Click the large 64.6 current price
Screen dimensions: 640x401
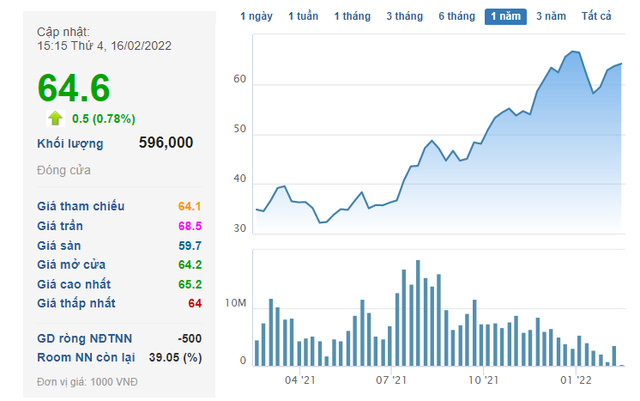pos(74,87)
